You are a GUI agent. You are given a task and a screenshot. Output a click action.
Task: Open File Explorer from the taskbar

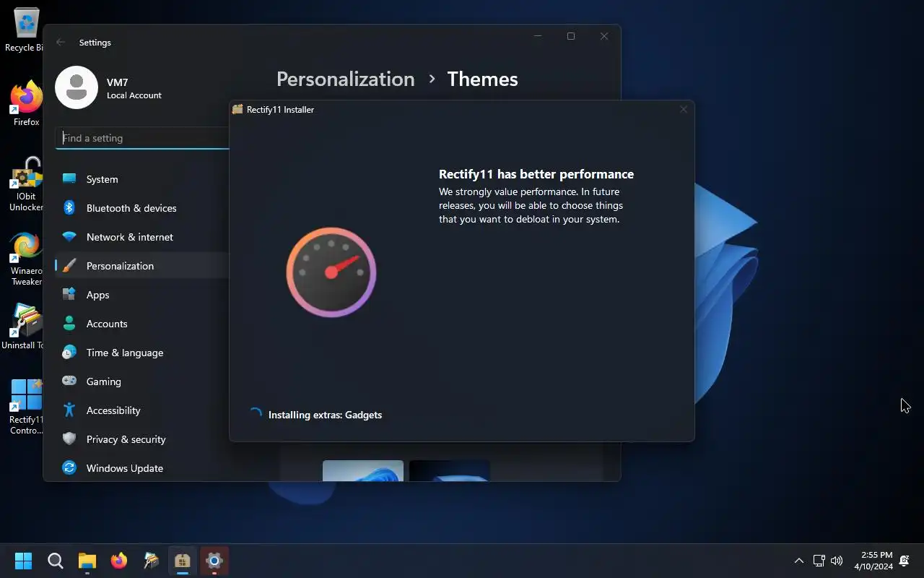(x=87, y=561)
